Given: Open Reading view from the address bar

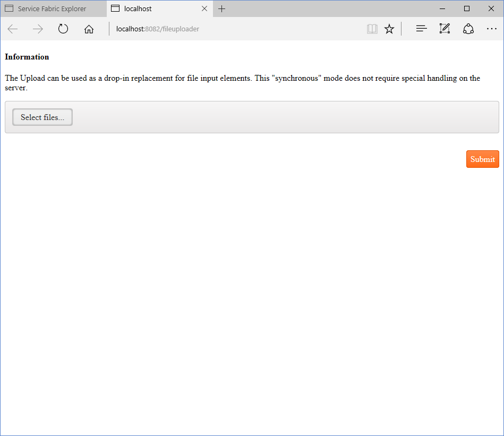Looking at the screenshot, I should pos(372,29).
